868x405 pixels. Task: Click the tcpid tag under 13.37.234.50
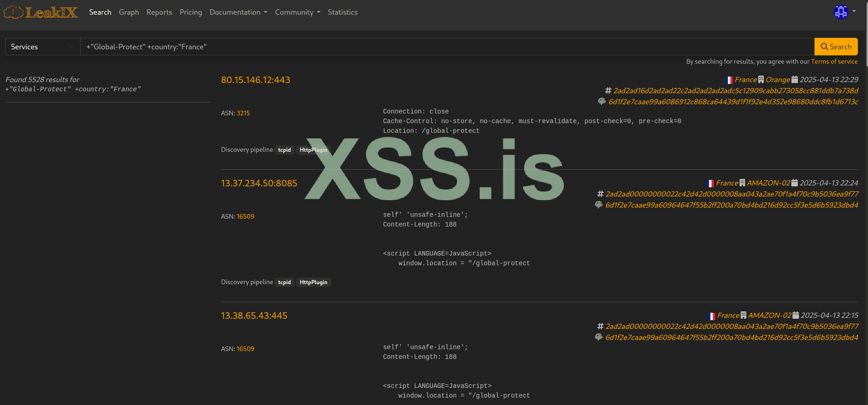pos(285,282)
